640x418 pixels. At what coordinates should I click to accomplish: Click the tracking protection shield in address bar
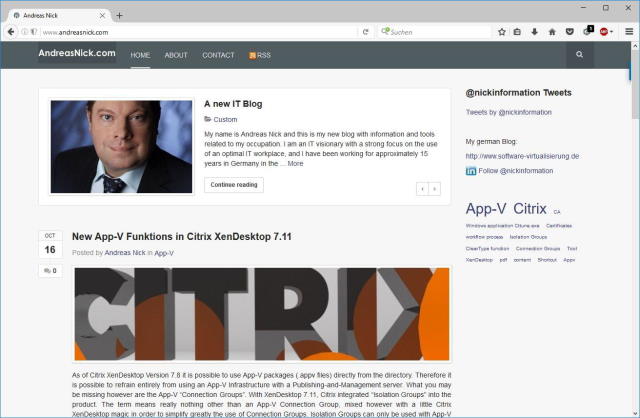pyautogui.click(x=33, y=32)
